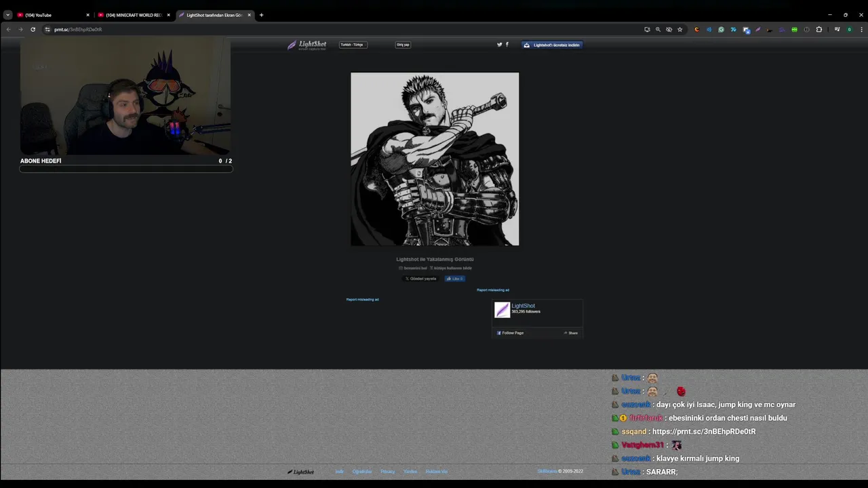Viewport: 868px width, 488px height.
Task: Bookmark this page with the star icon
Action: tap(679, 29)
